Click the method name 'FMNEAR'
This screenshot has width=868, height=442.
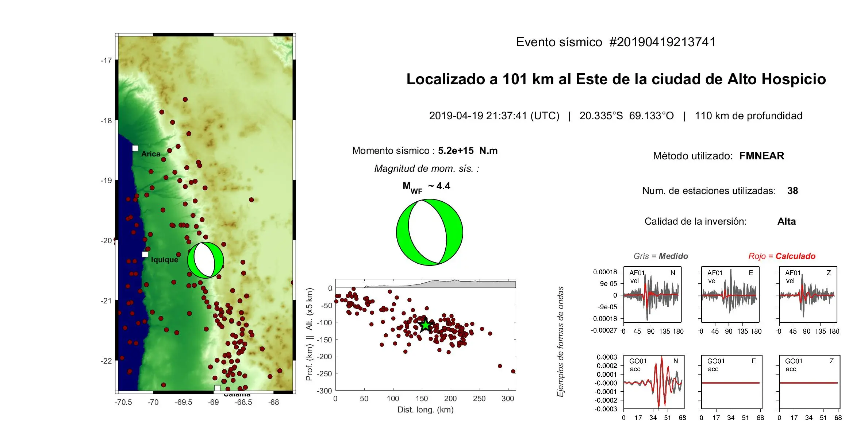(761, 156)
